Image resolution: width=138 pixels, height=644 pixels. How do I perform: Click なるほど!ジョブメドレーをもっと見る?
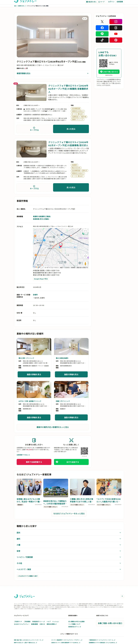[69, 513]
